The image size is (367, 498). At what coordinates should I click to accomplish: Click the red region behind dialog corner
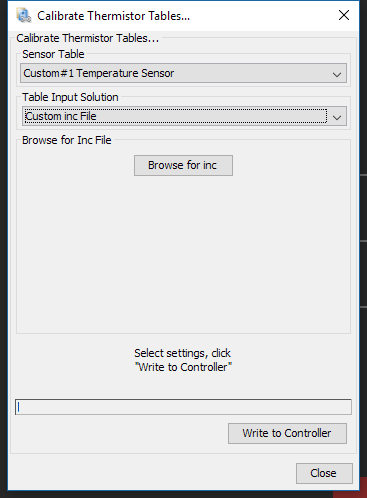point(350,494)
